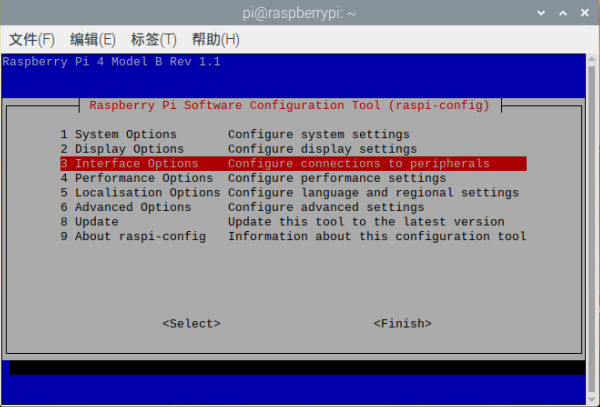Viewport: 600px width, 407px height.
Task: Select 3 Interface Options entry
Action: coord(293,163)
